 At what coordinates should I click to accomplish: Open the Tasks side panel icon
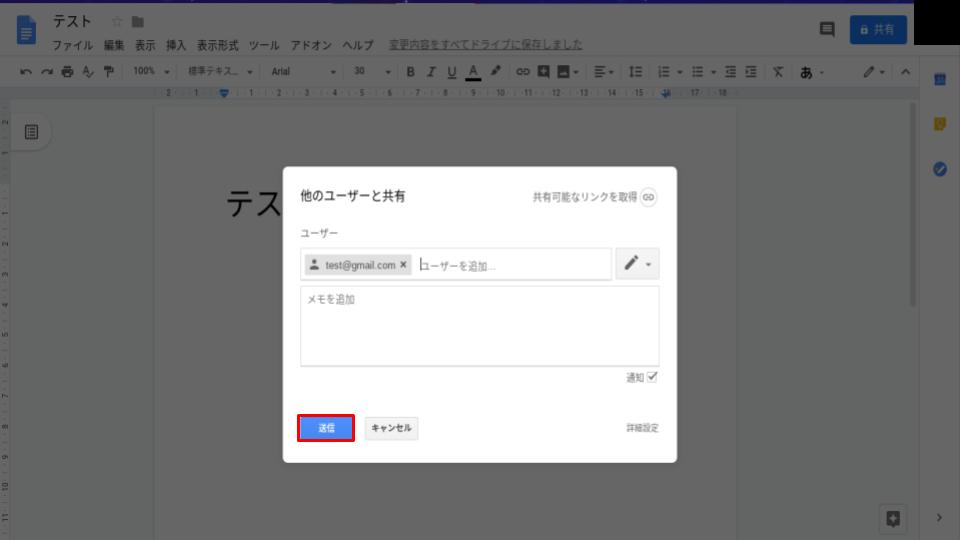[940, 169]
